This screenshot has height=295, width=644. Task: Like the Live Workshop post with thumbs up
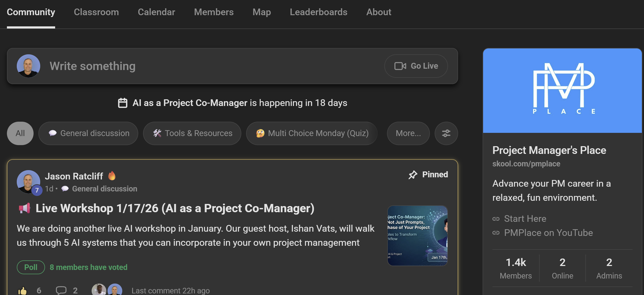[x=23, y=290]
